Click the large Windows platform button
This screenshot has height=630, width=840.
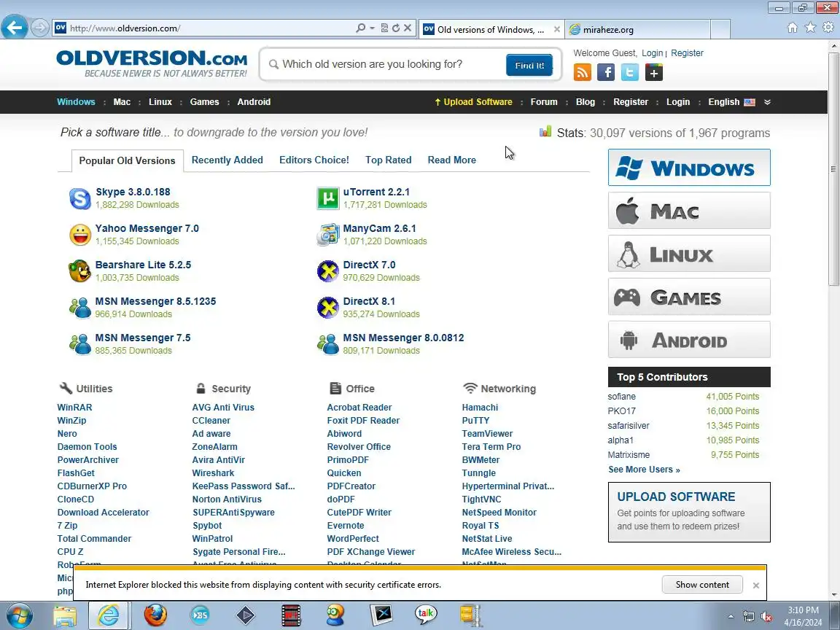pyautogui.click(x=689, y=168)
